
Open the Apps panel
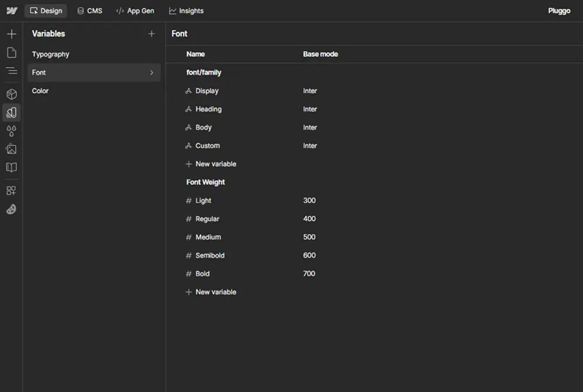11,190
